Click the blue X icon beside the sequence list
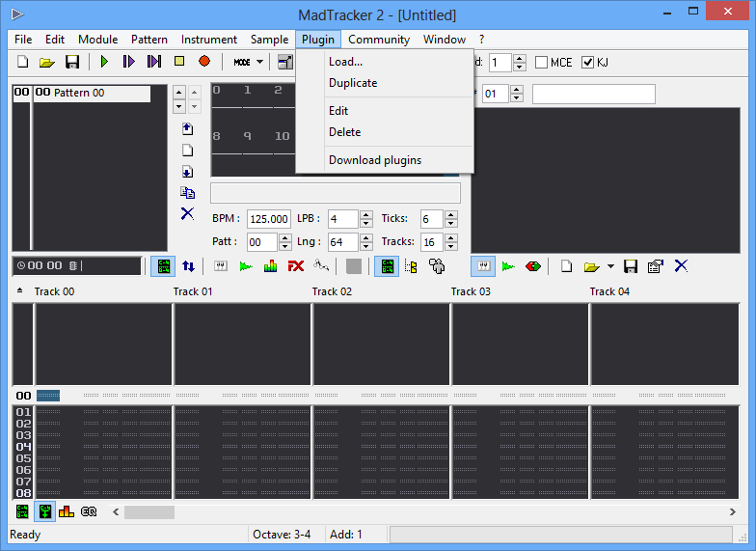756x551 pixels. [x=187, y=214]
